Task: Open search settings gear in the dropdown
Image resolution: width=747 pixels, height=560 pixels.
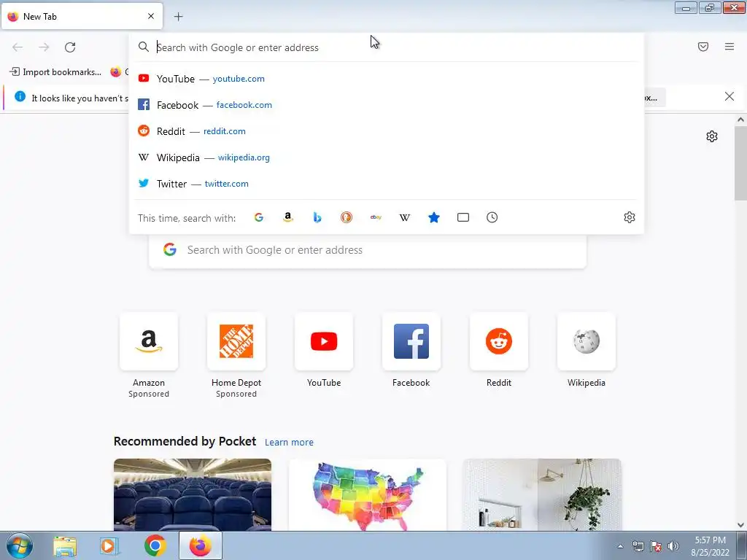Action: coord(630,217)
